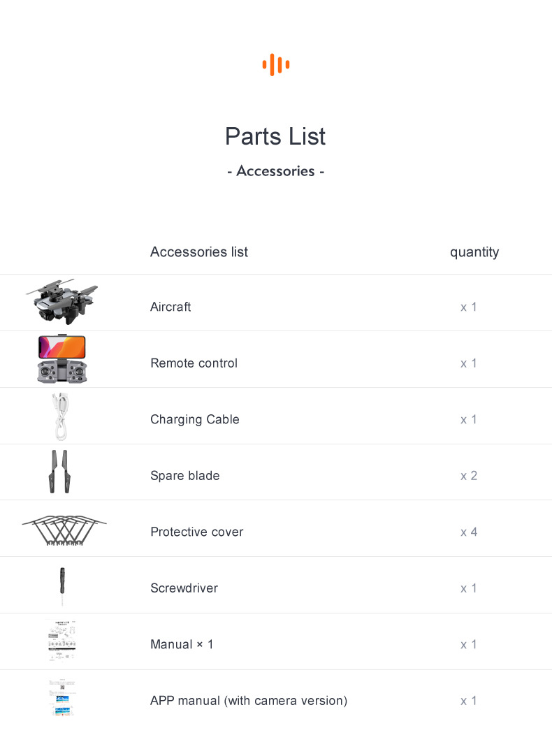
Task: Select the Screwdriver label text
Action: click(x=184, y=588)
